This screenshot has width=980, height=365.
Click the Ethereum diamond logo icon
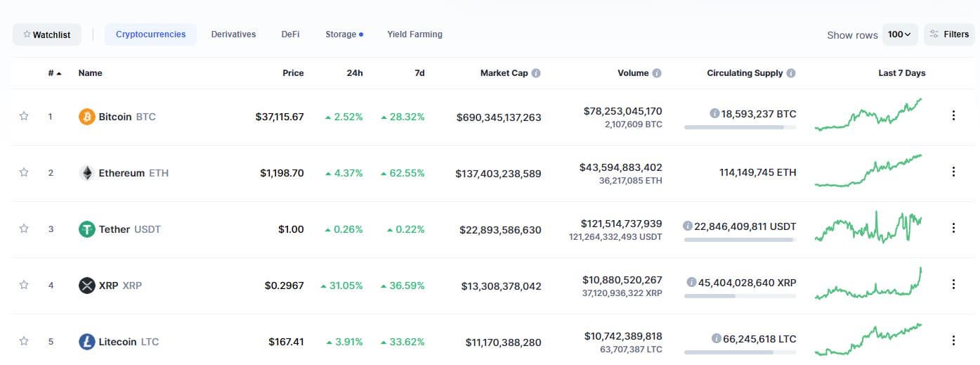(86, 173)
